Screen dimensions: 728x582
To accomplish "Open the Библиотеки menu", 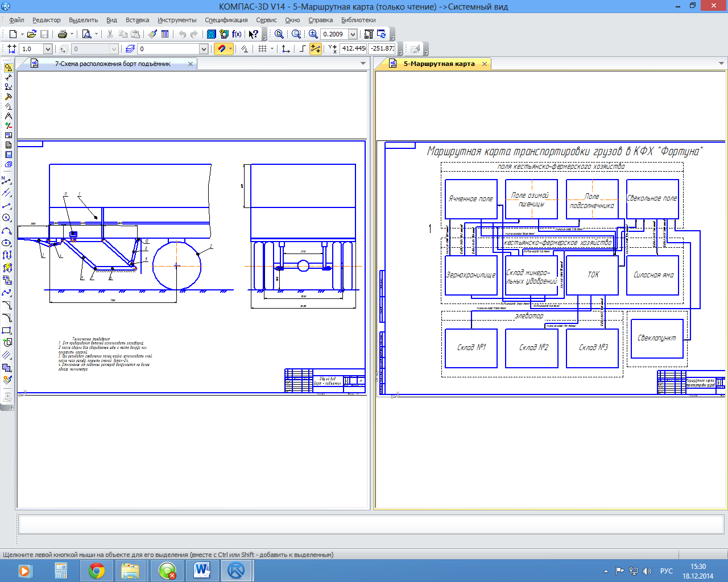I will pyautogui.click(x=358, y=20).
